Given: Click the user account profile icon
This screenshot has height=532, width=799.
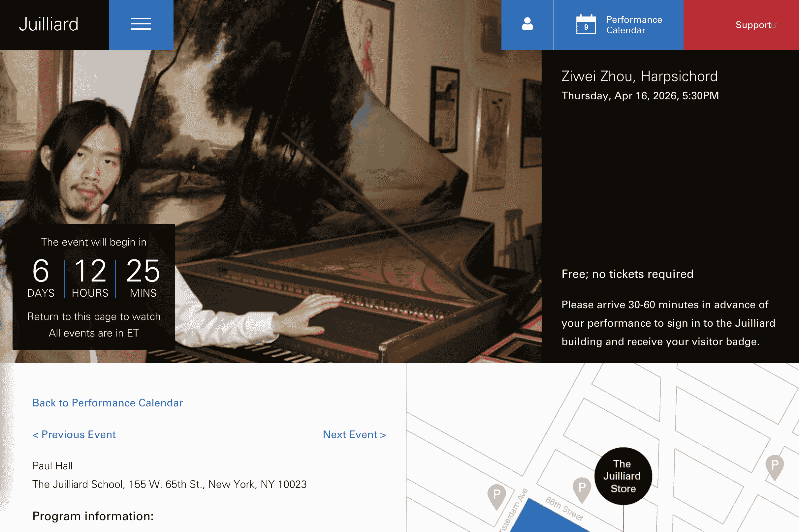Looking at the screenshot, I should tap(527, 24).
